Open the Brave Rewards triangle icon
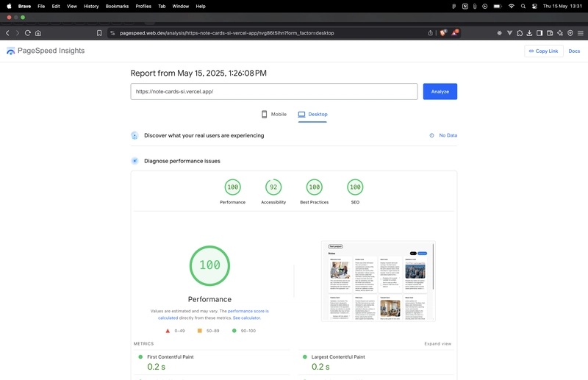Screen dimensions: 588x380 click(455, 33)
